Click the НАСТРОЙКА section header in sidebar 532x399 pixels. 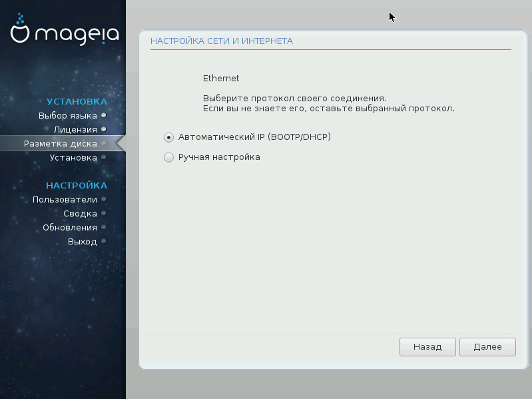coord(77,185)
